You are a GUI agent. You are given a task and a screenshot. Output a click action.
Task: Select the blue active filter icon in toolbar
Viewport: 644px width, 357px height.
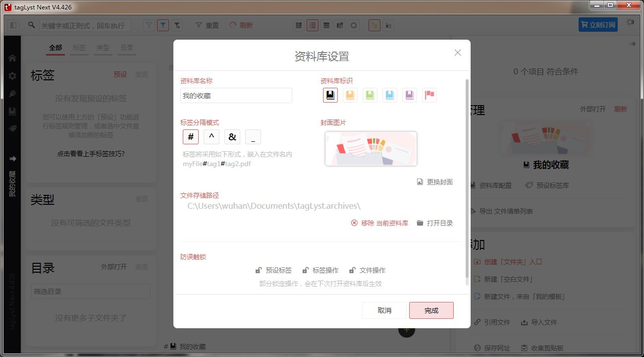pyautogui.click(x=163, y=24)
